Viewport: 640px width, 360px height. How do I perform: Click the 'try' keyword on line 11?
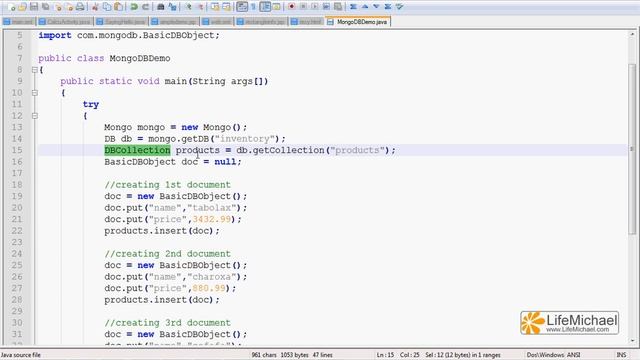click(x=91, y=104)
